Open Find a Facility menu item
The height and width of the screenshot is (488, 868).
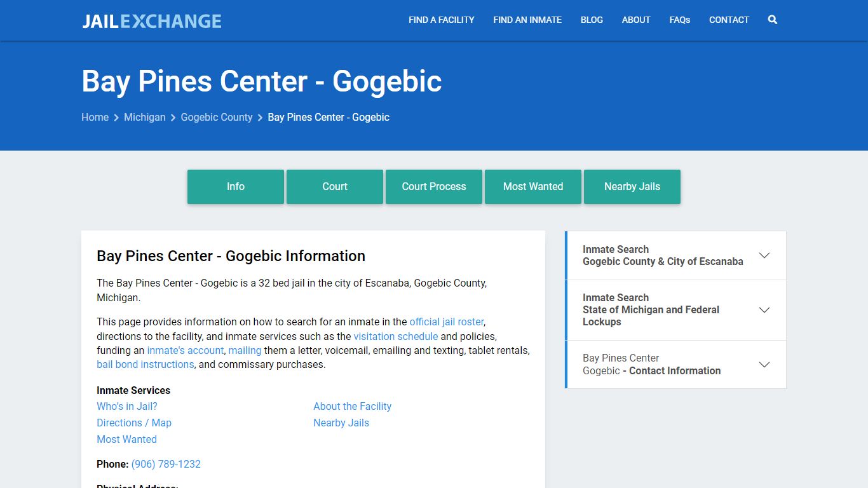click(x=442, y=20)
